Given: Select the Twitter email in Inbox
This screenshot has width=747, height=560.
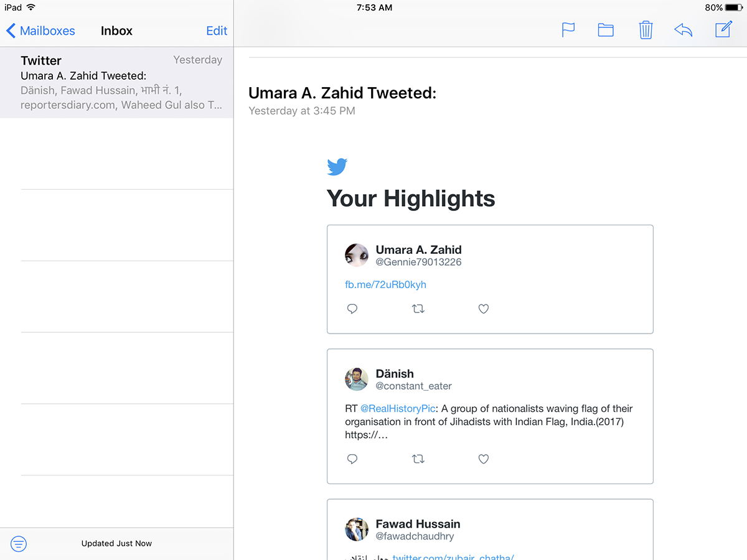Looking at the screenshot, I should tap(116, 83).
